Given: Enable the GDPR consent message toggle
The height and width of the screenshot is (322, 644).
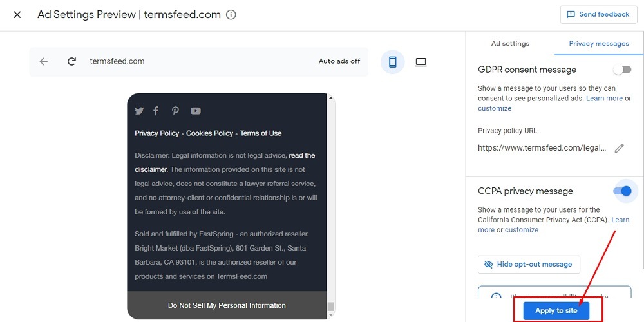Looking at the screenshot, I should tap(622, 70).
